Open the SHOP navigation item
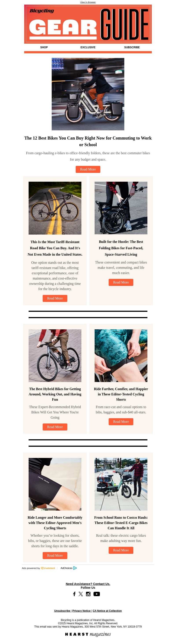The image size is (176, 644). coord(44,47)
